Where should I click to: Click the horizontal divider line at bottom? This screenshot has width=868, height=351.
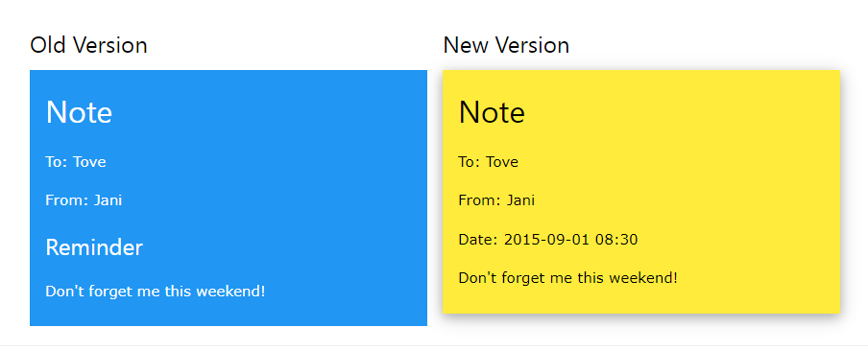point(434,346)
